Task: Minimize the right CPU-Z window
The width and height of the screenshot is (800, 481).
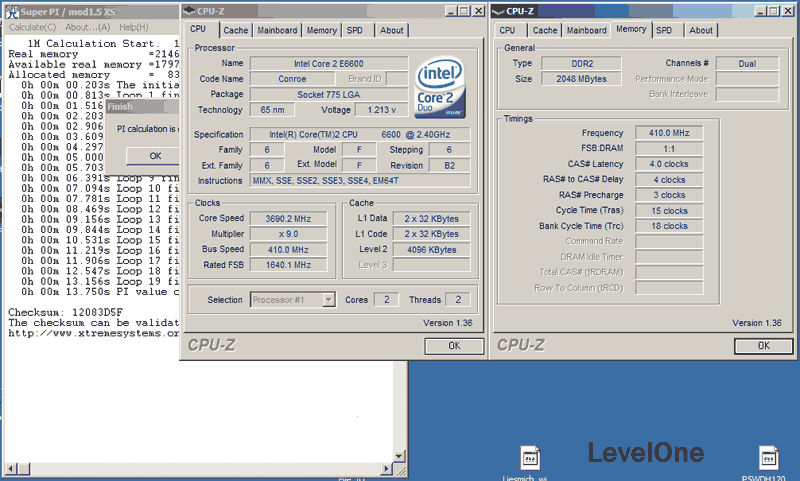Action: (760, 11)
